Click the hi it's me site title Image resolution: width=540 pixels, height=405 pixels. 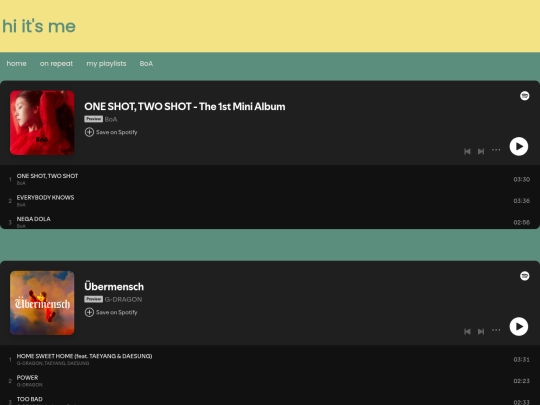[x=39, y=26]
